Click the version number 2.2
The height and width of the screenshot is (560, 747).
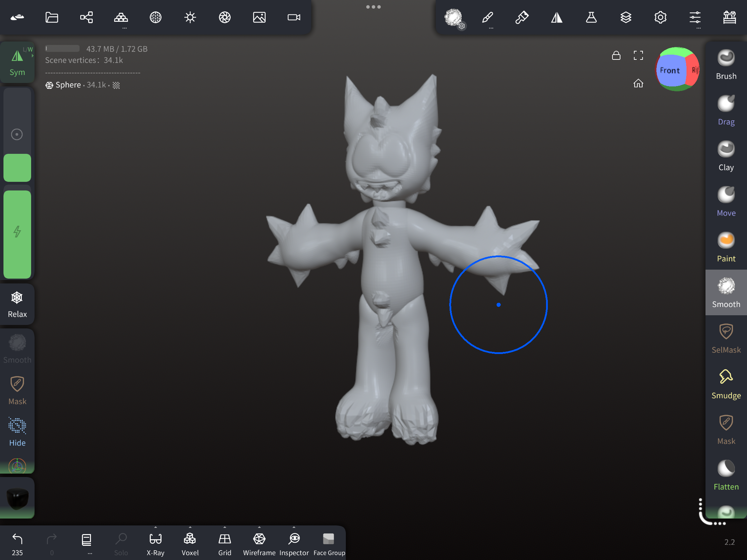(730, 542)
